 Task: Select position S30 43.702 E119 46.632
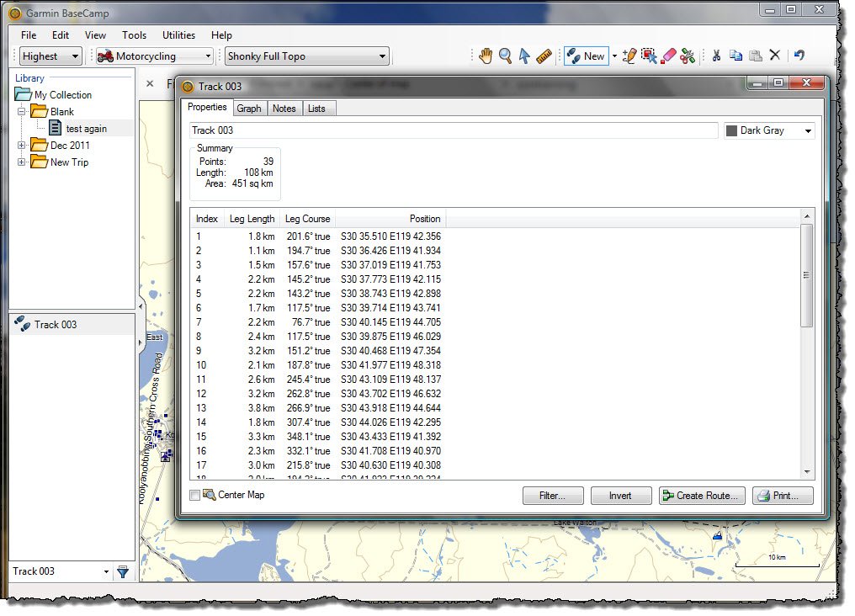[391, 394]
